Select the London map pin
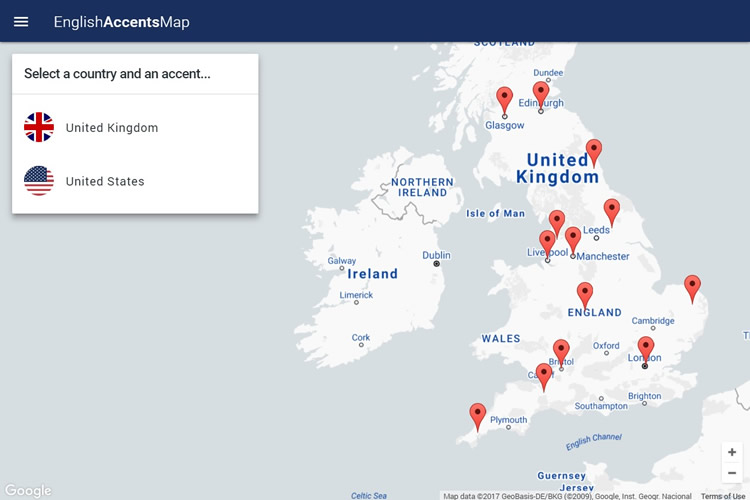 [x=646, y=349]
